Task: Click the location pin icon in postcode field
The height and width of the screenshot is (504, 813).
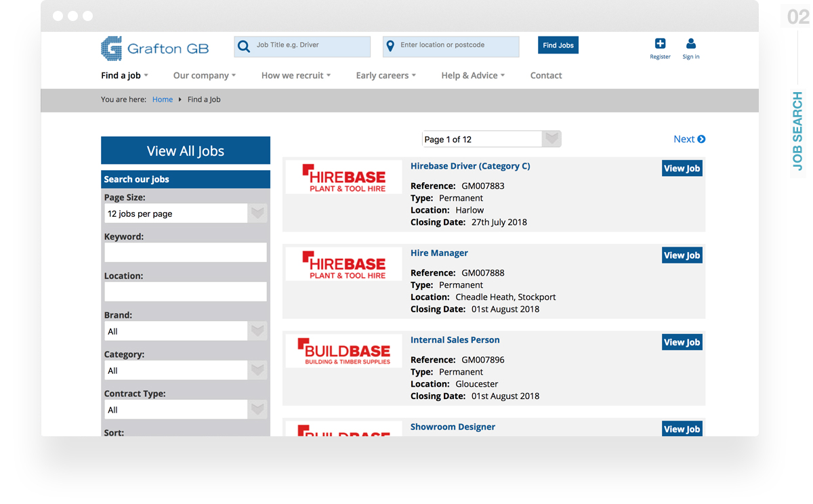Action: 390,47
